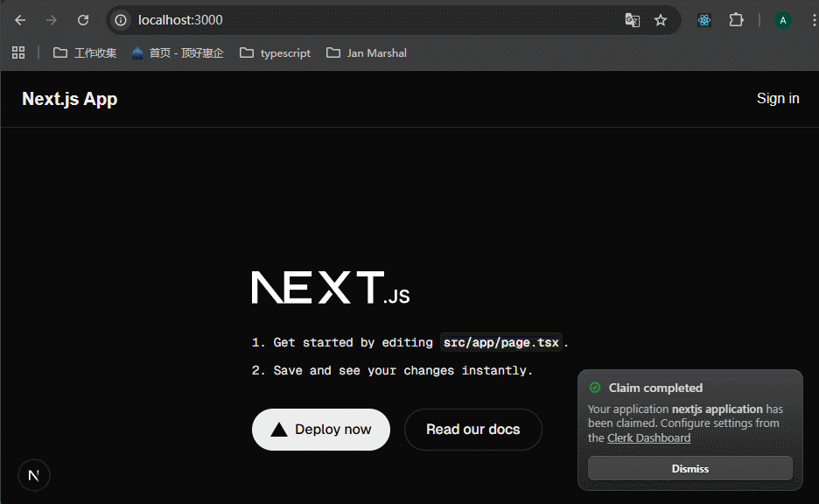Dismiss the Claim completed notification

pyautogui.click(x=689, y=468)
